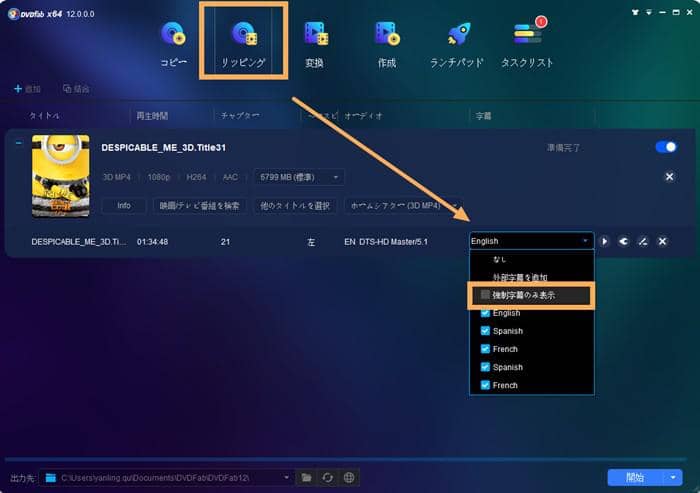Viewport: 700px width, 493px height.
Task: Click 映画/テレビ番組を検索 button
Action: click(x=200, y=205)
